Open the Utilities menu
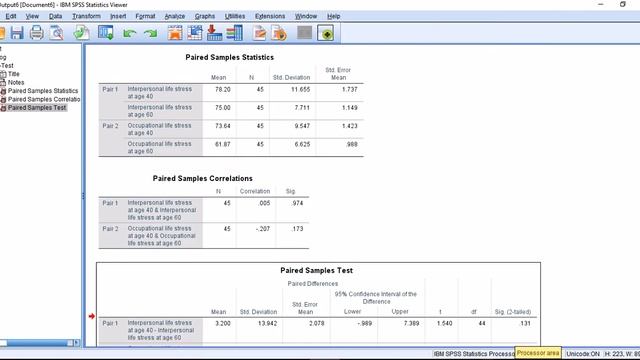 [x=235, y=16]
